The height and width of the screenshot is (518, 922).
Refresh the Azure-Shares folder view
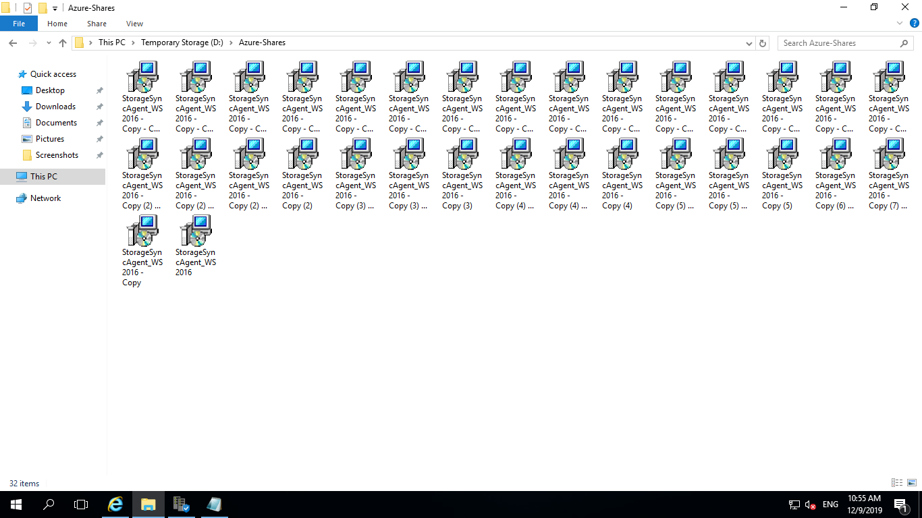763,43
